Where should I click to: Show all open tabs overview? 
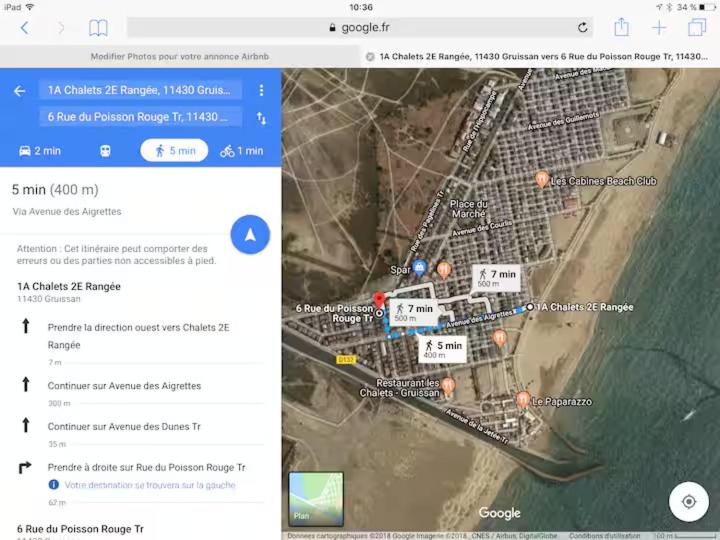(x=697, y=27)
